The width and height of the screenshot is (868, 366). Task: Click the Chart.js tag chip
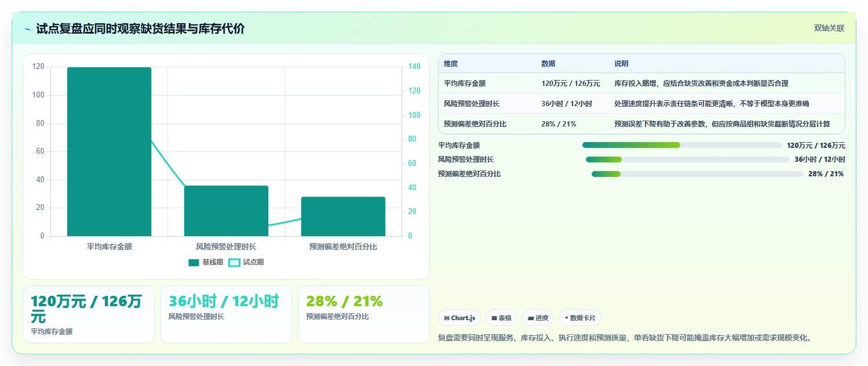(x=459, y=318)
